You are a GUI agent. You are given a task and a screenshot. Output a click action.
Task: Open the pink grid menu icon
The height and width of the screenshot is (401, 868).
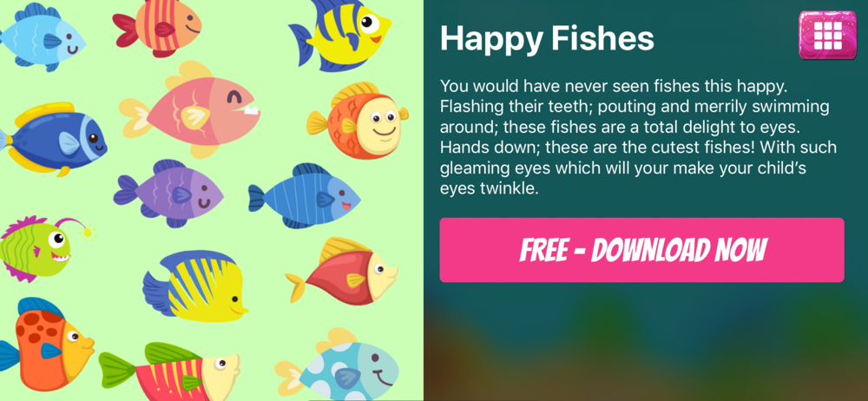pos(827,36)
